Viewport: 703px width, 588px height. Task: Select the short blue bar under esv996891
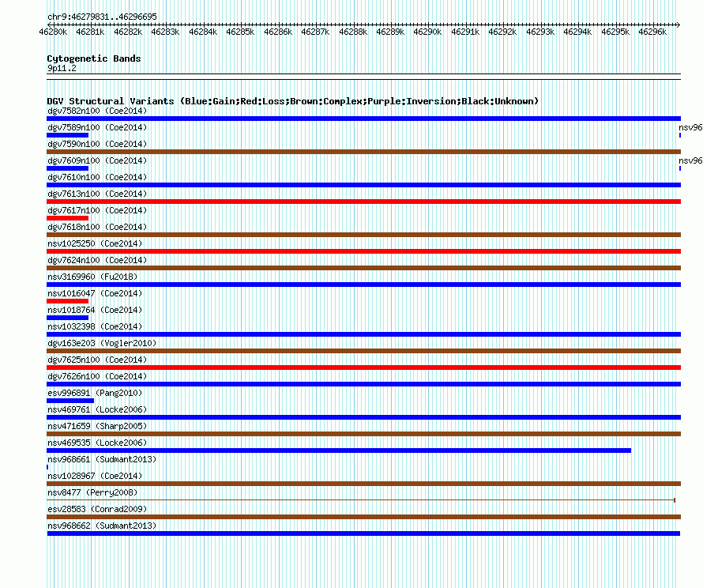tap(70, 401)
